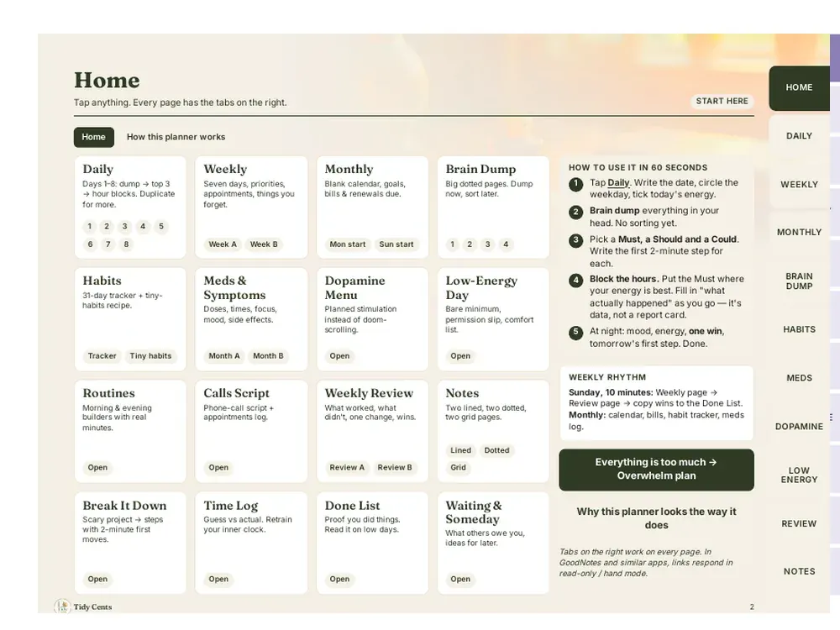Open Brain Dump page 2

coord(470,244)
